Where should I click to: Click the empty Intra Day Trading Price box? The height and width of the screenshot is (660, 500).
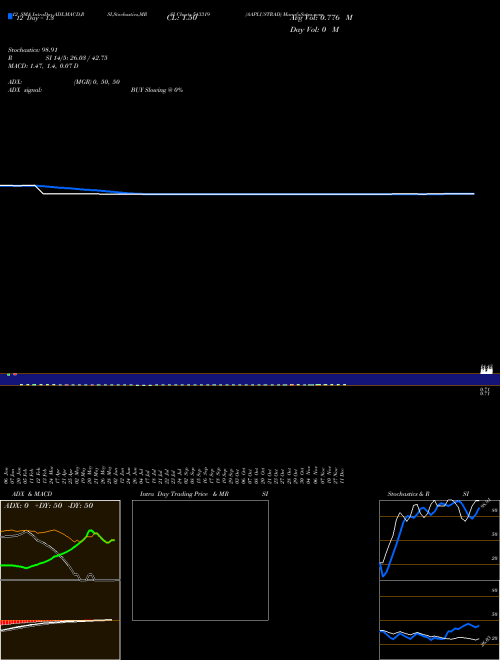point(200,560)
